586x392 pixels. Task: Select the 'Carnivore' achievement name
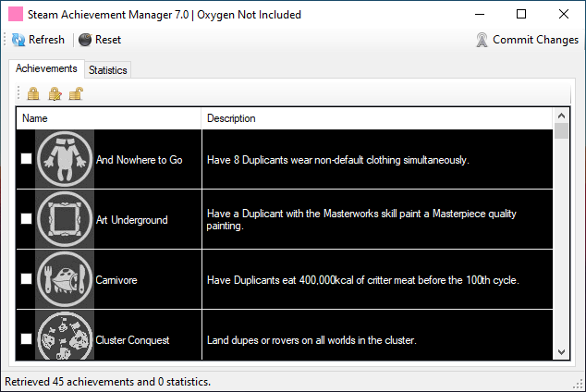pos(116,280)
